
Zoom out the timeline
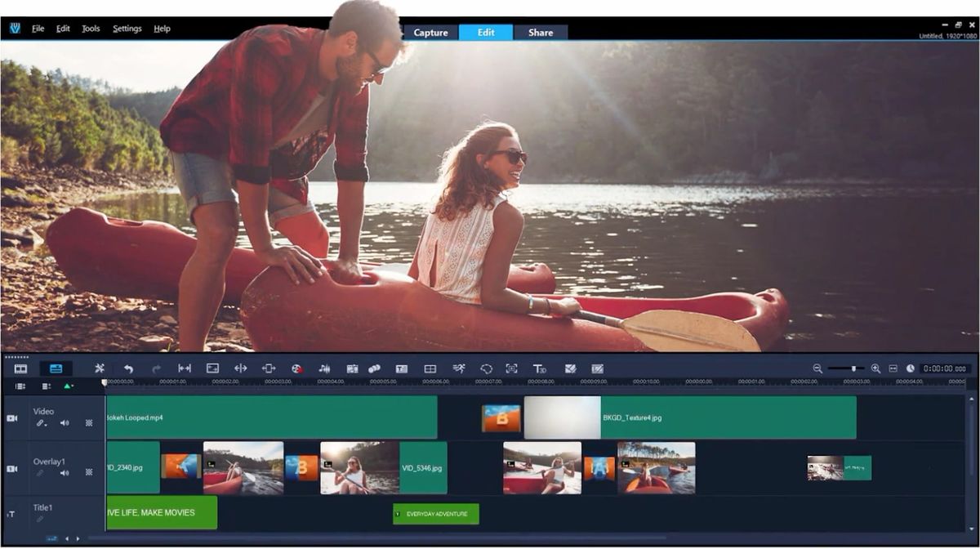[x=817, y=369]
